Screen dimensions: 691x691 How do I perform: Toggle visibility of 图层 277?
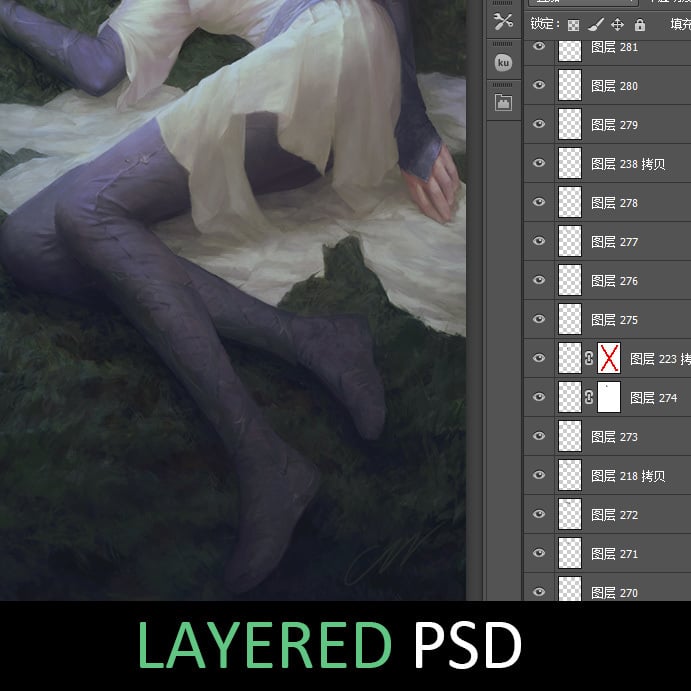(539, 241)
